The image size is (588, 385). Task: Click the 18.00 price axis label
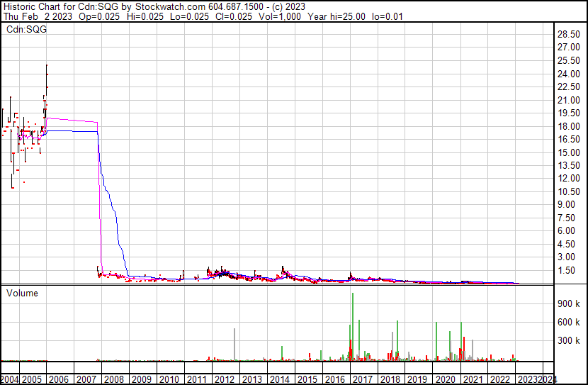point(569,126)
